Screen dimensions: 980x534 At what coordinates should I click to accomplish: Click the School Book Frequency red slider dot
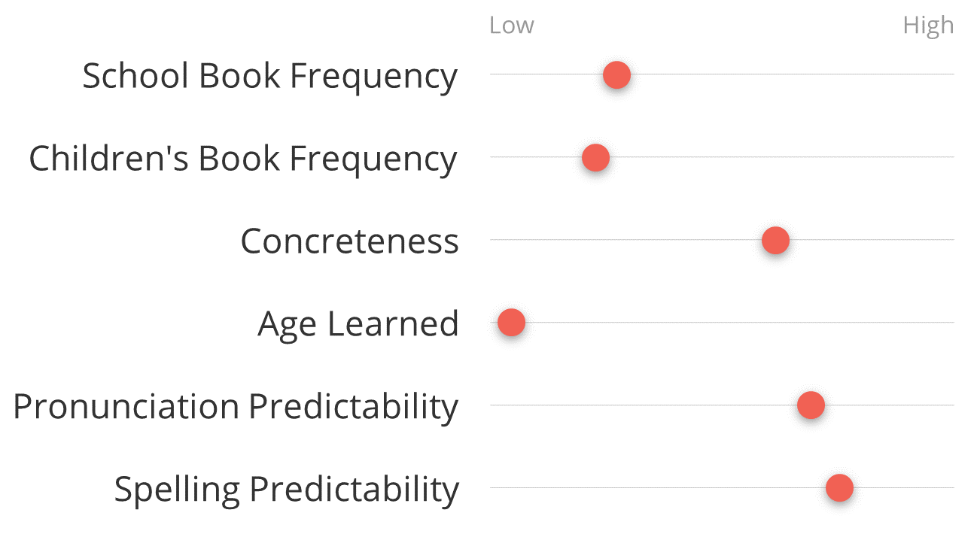(616, 74)
